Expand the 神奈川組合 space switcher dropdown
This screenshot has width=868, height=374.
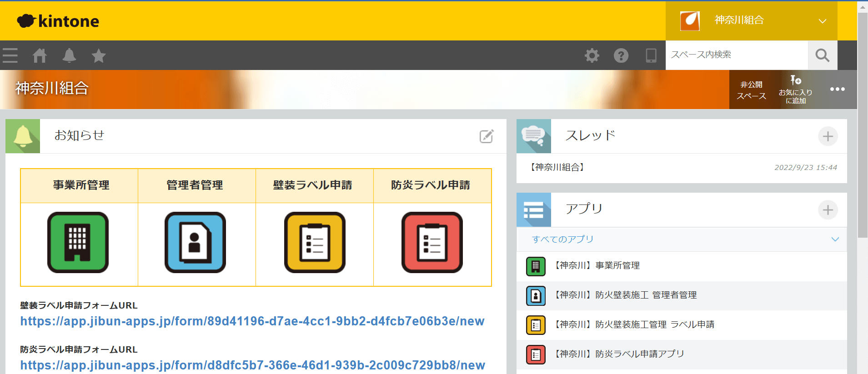[x=822, y=21]
